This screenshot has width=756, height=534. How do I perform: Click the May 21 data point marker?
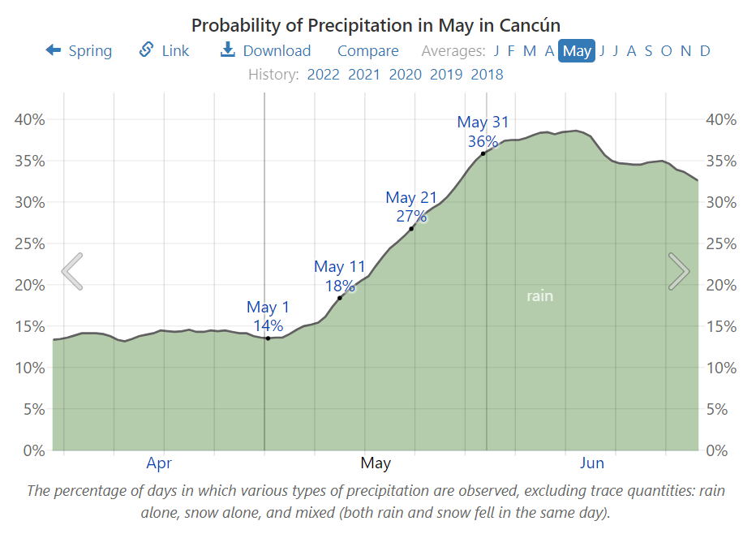click(x=412, y=228)
